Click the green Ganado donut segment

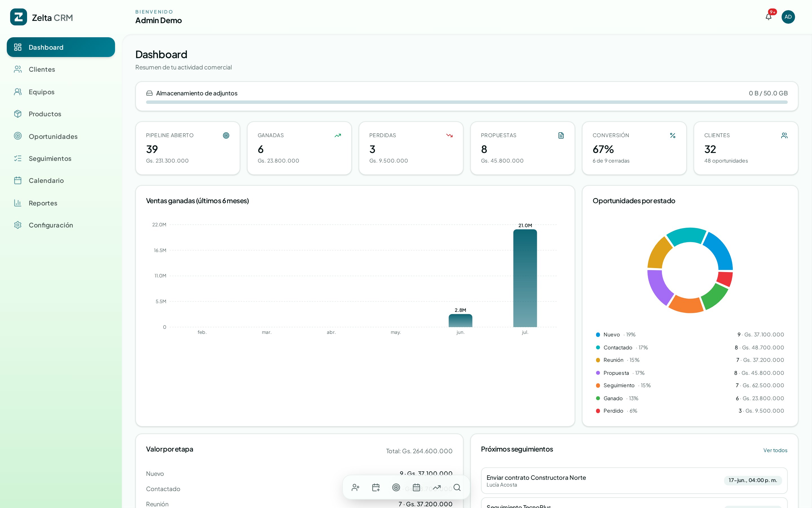[x=715, y=297]
